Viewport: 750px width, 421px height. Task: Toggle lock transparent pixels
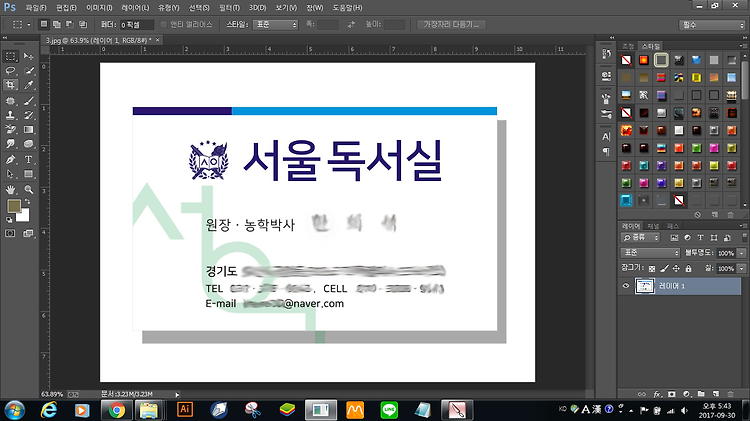pyautogui.click(x=652, y=269)
